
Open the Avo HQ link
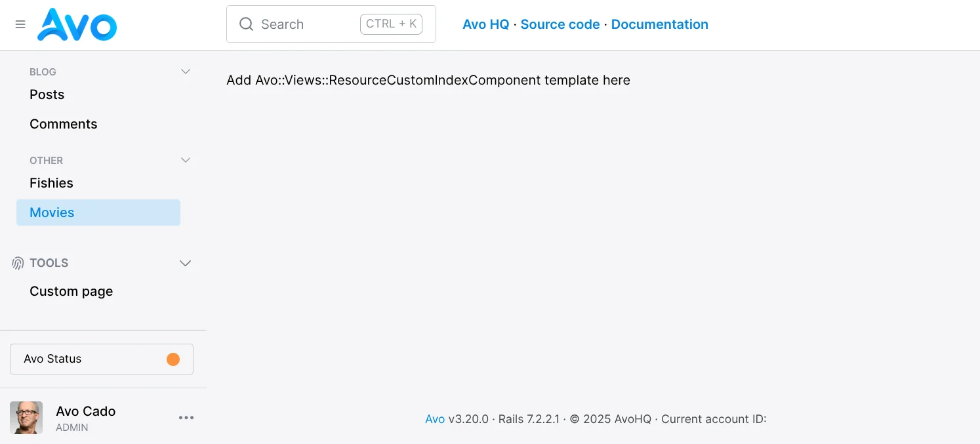pos(486,24)
